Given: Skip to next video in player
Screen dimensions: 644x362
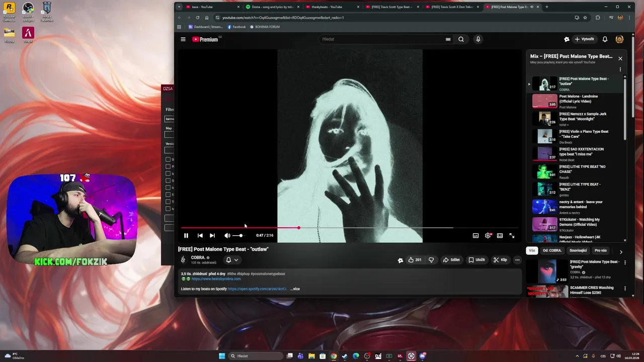Looking at the screenshot, I should point(212,235).
